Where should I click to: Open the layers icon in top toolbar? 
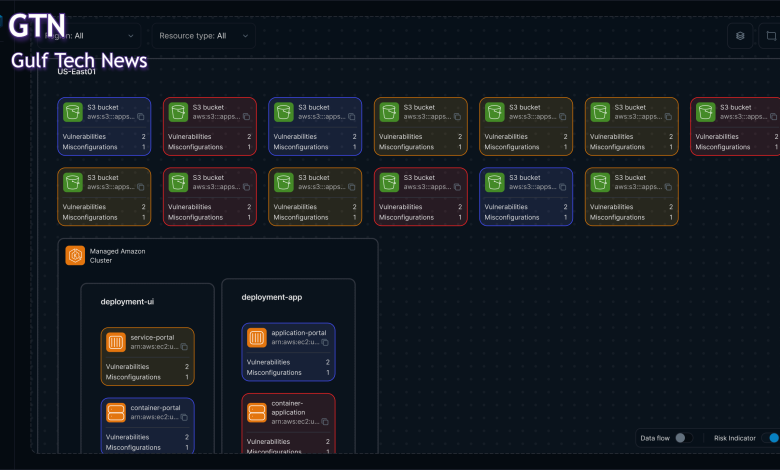click(740, 36)
